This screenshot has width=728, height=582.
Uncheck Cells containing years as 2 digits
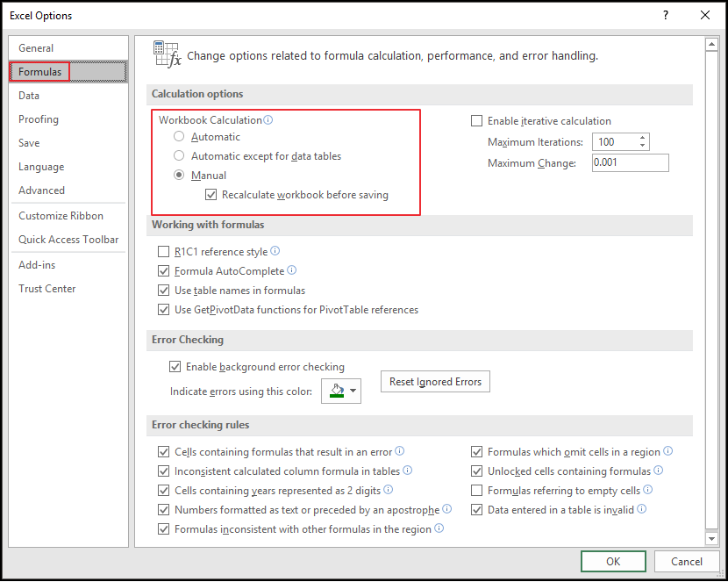163,490
